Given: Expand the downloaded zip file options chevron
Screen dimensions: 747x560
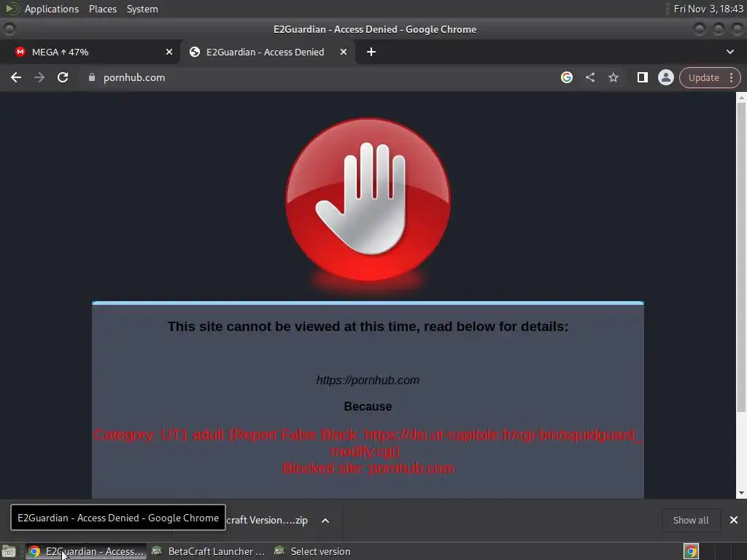Looking at the screenshot, I should tap(325, 521).
